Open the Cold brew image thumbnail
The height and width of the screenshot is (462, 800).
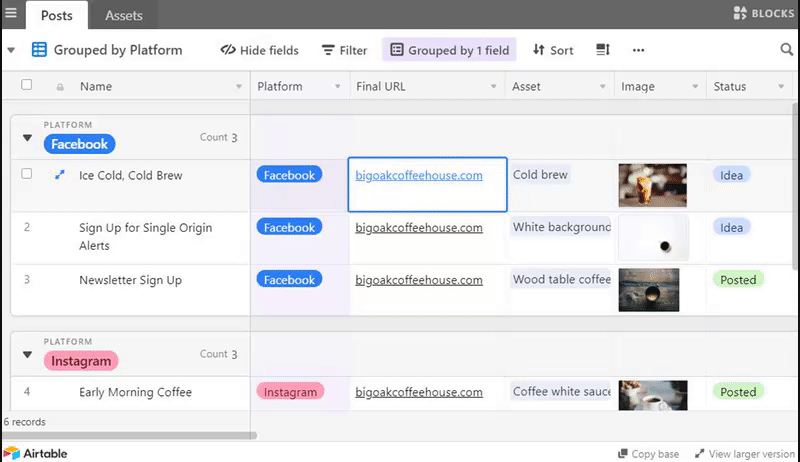tap(652, 185)
